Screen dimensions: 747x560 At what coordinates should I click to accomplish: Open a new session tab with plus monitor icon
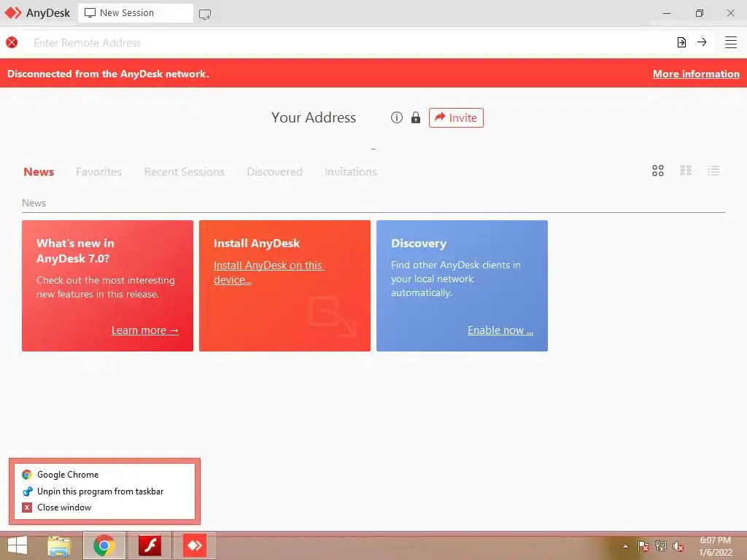click(x=205, y=15)
